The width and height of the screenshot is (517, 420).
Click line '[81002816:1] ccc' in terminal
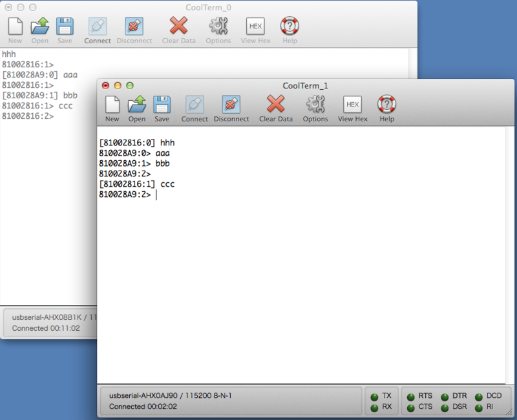137,184
